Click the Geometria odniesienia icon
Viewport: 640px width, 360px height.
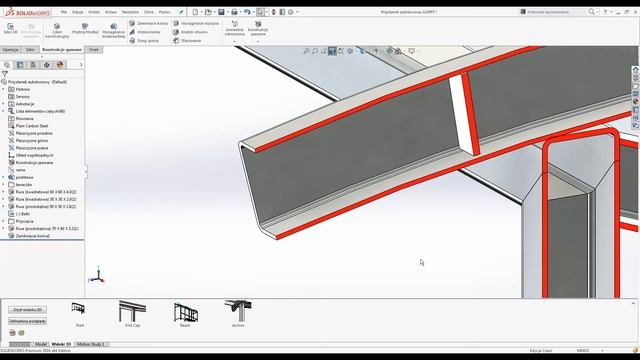pyautogui.click(x=235, y=24)
